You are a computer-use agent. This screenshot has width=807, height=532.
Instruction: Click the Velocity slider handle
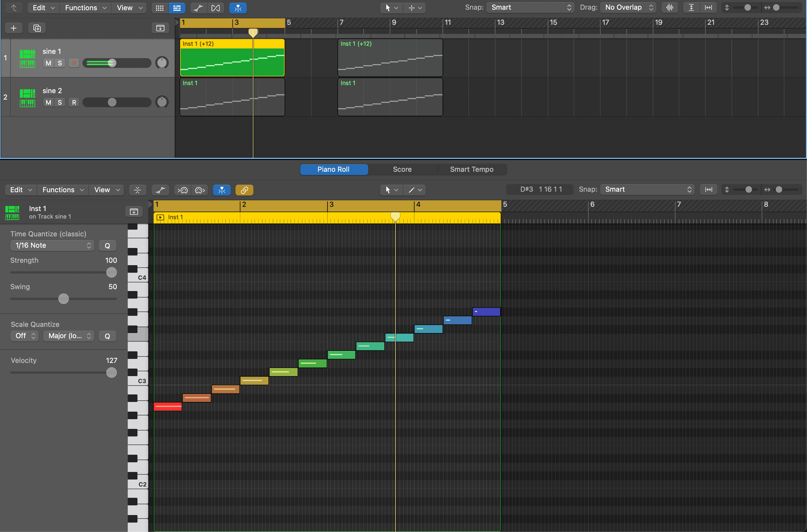click(111, 373)
